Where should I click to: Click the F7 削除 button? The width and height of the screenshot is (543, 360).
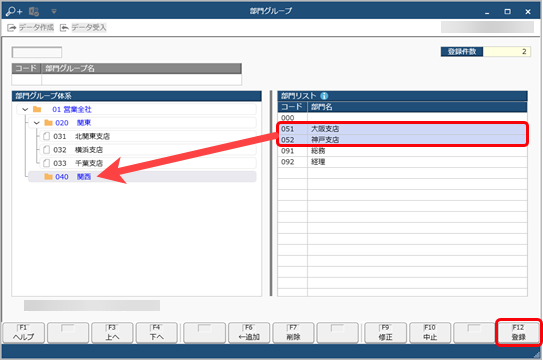(293, 333)
